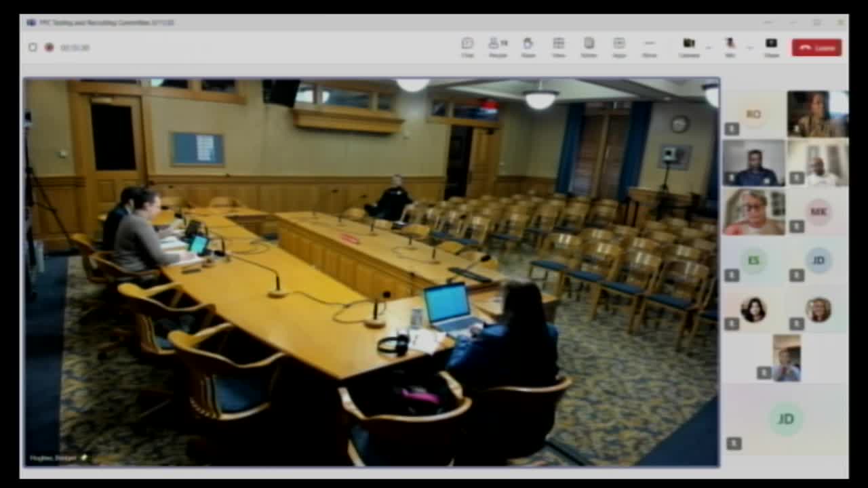Image resolution: width=868 pixels, height=488 pixels.
Task: Select the light-haired woman avatar tile
Action: (818, 309)
